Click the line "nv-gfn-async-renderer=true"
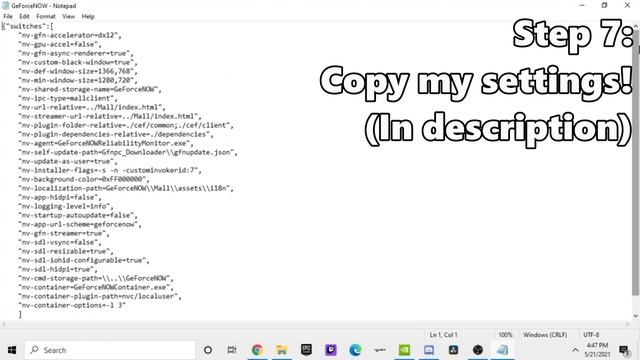The height and width of the screenshot is (360, 640). 76,53
